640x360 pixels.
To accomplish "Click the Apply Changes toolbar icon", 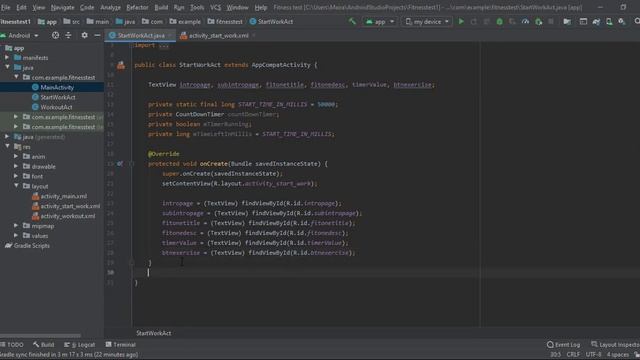I will 474,21.
